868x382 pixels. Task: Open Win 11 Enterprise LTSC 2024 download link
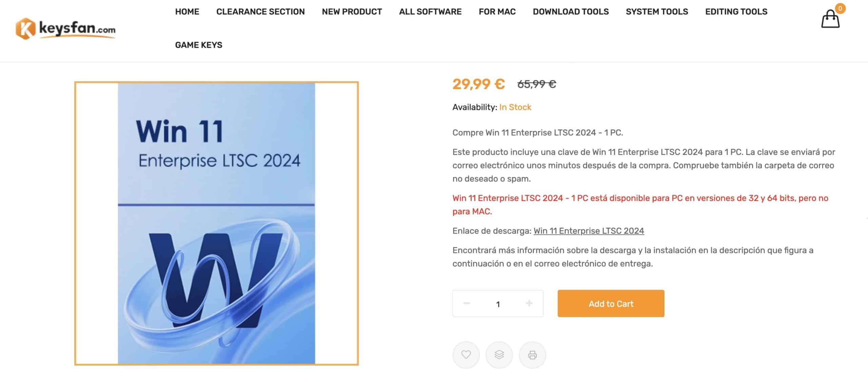pos(589,231)
